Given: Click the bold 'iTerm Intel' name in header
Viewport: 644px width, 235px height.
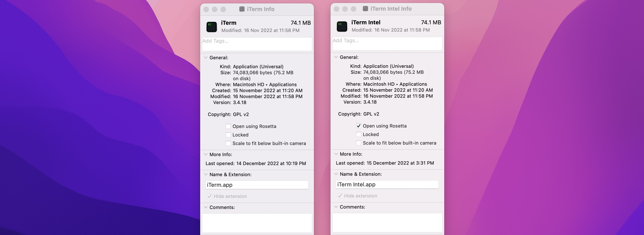Looking at the screenshot, I should (x=366, y=22).
